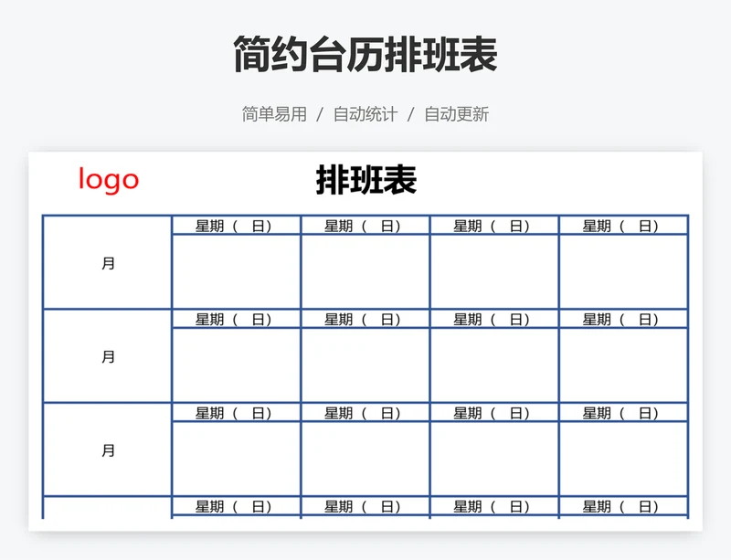Click first row's third 星期( 日) header
731x560 pixels.
pyautogui.click(x=494, y=227)
